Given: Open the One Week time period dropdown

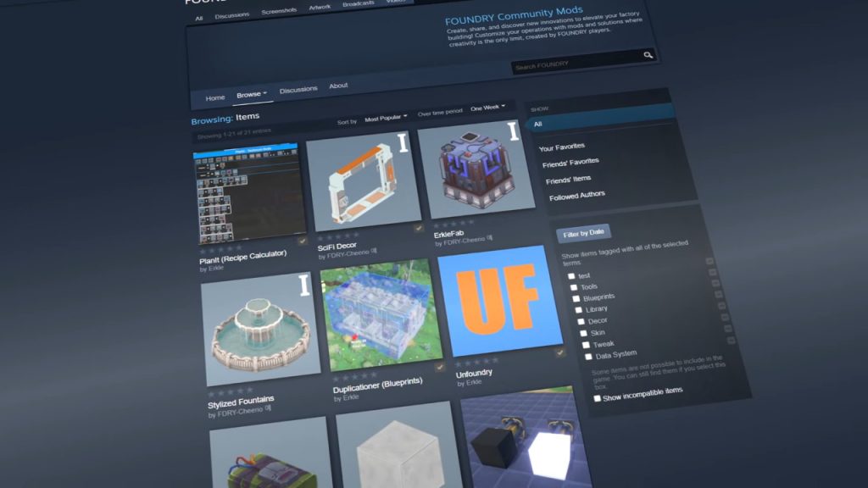Looking at the screenshot, I should 487,108.
